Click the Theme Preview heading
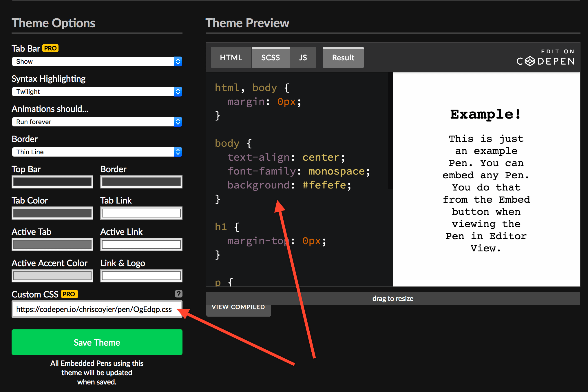Image resolution: width=588 pixels, height=392 pixels. click(x=247, y=23)
